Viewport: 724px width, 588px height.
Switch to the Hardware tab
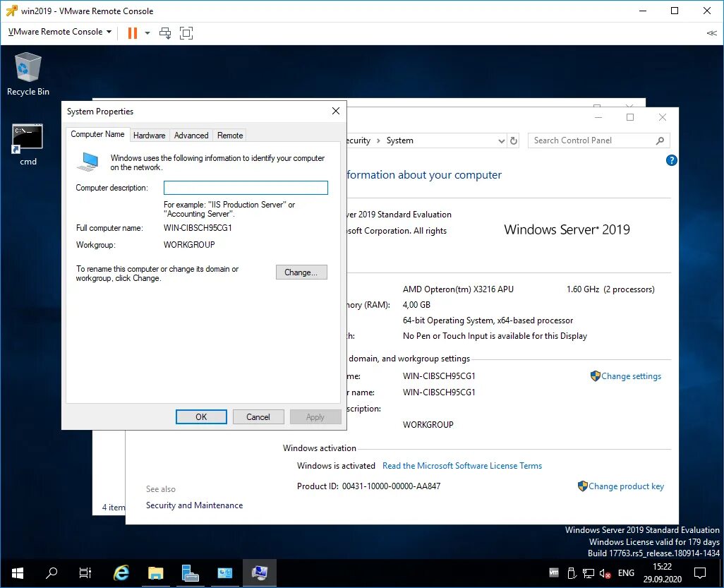[150, 135]
